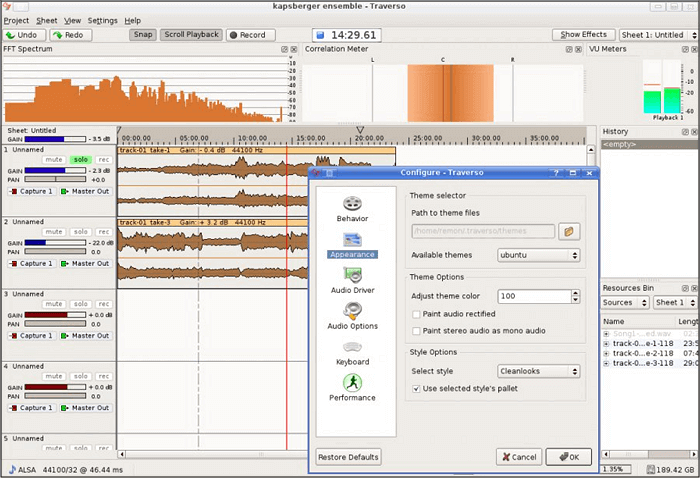
Task: Open Audio Driver configuration icon
Action: click(352, 275)
